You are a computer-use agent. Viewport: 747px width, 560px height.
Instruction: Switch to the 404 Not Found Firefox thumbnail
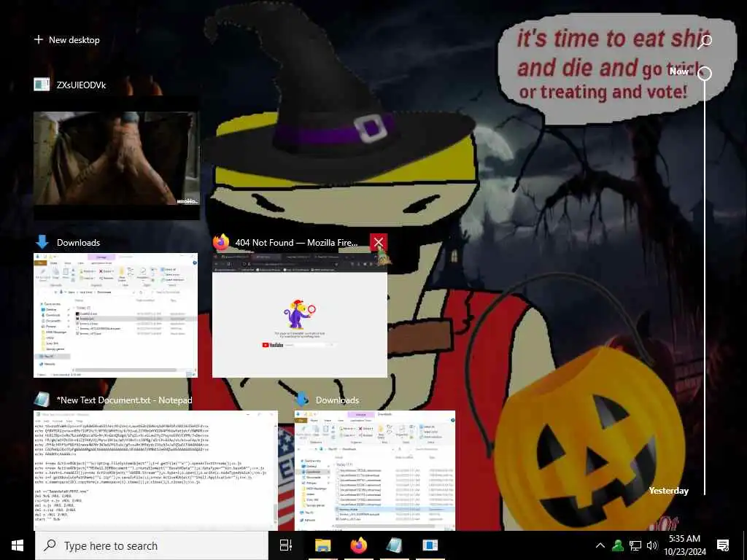(x=300, y=315)
